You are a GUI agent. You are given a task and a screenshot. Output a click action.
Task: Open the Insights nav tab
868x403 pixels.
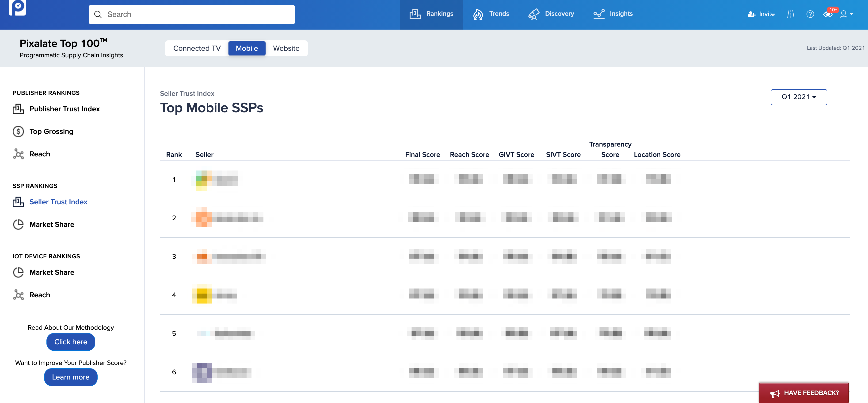coord(613,14)
